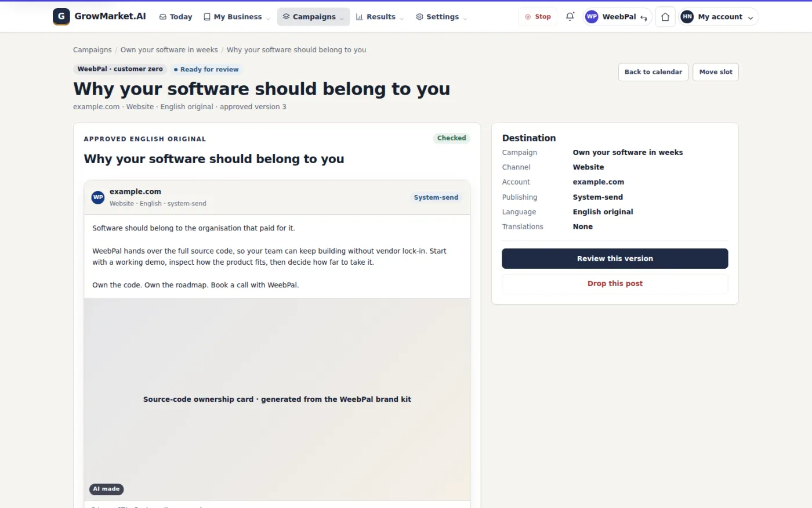Expand the Results chevron
812x508 pixels.
tap(401, 18)
